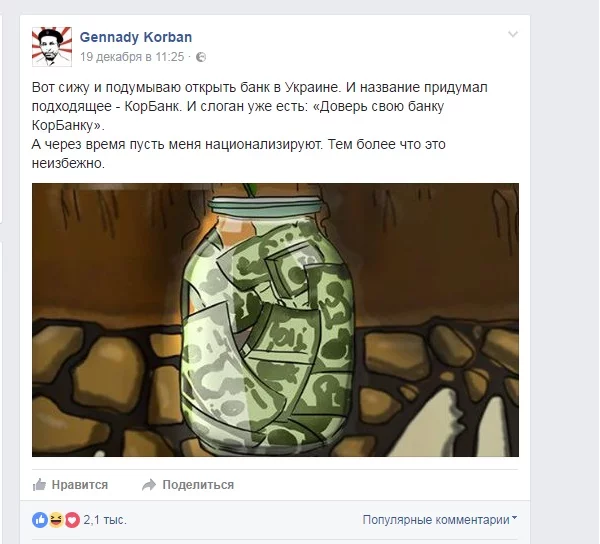
Task: Click the share arrow icon
Action: 149,485
